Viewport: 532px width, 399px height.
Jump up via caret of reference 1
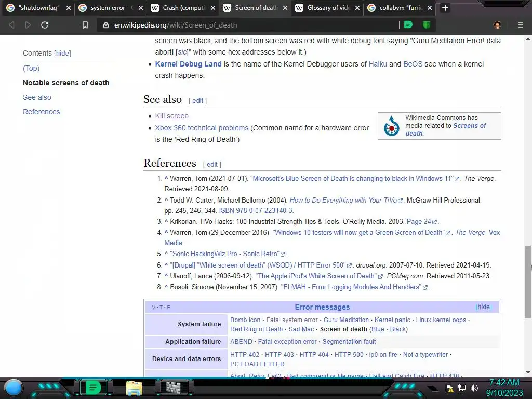coord(166,178)
